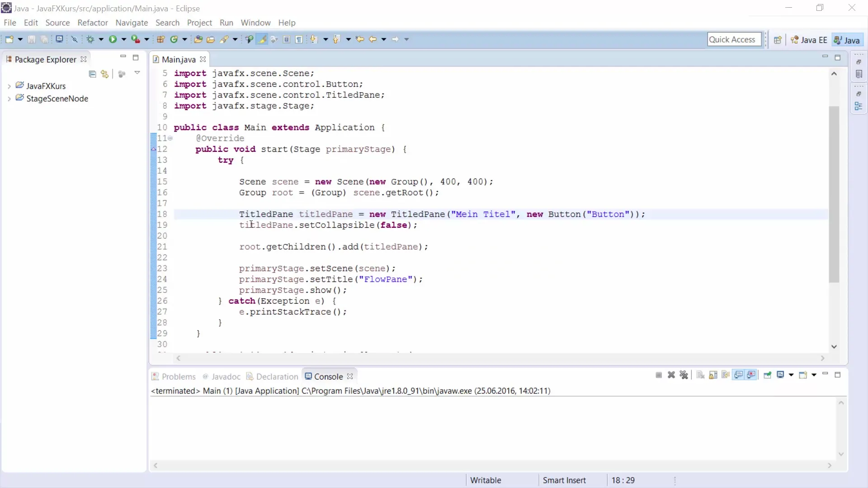Open the New wizard dropdown arrow
Image resolution: width=868 pixels, height=488 pixels.
click(20, 39)
